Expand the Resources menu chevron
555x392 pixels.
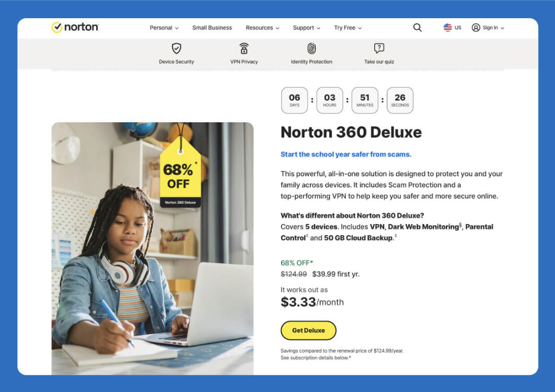coord(277,28)
